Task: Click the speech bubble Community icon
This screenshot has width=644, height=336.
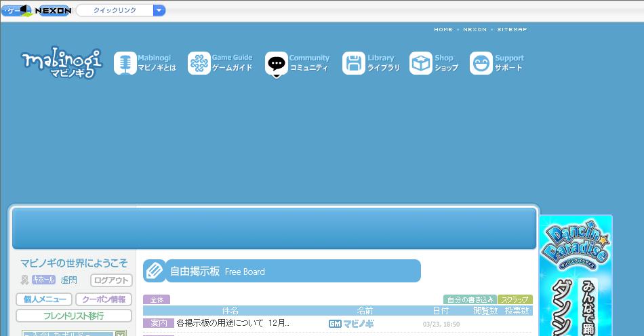Action: coord(277,64)
